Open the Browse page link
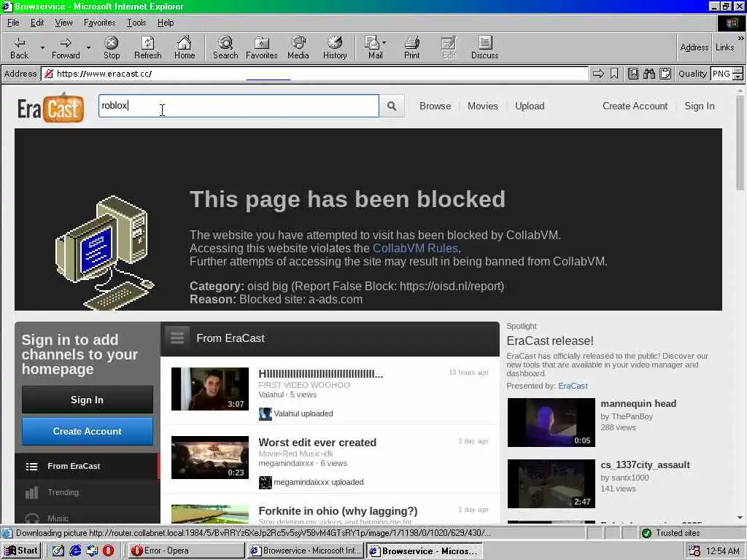Image resolution: width=747 pixels, height=560 pixels. pyautogui.click(x=435, y=106)
